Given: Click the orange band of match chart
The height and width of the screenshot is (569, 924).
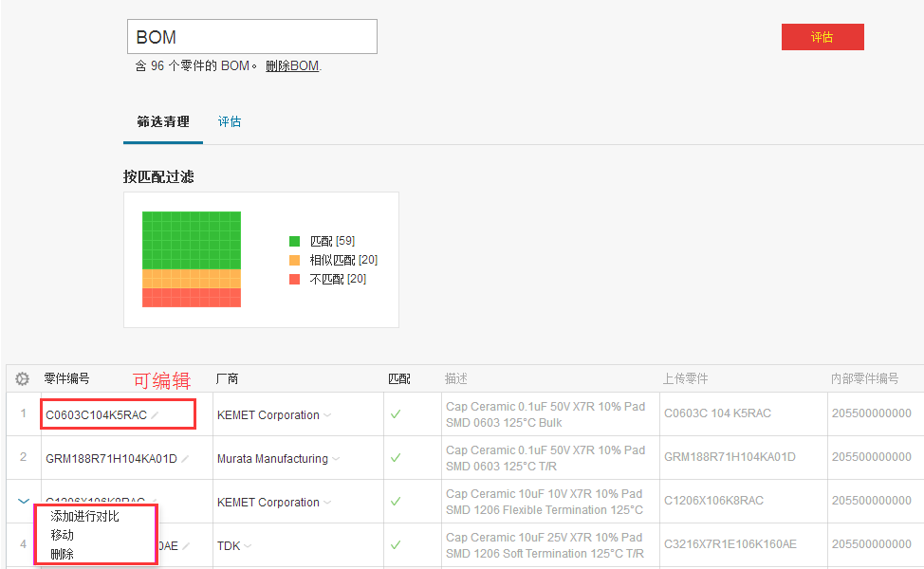Looking at the screenshot, I should pyautogui.click(x=192, y=279).
